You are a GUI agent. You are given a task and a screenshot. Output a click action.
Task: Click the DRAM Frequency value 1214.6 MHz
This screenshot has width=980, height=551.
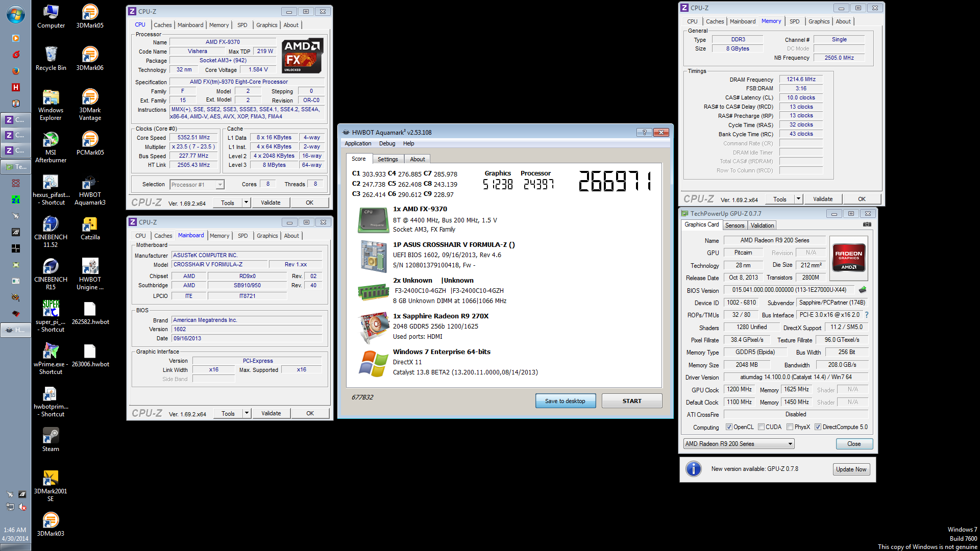801,80
